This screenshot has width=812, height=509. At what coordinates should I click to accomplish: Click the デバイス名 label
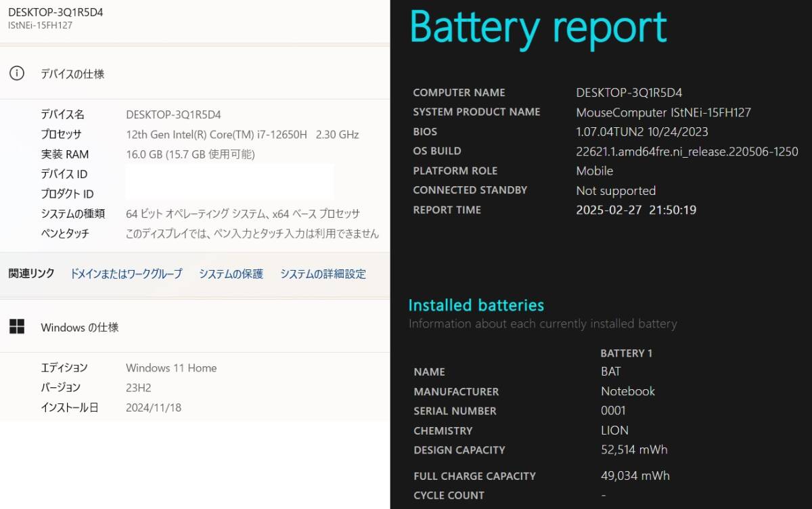(62, 115)
